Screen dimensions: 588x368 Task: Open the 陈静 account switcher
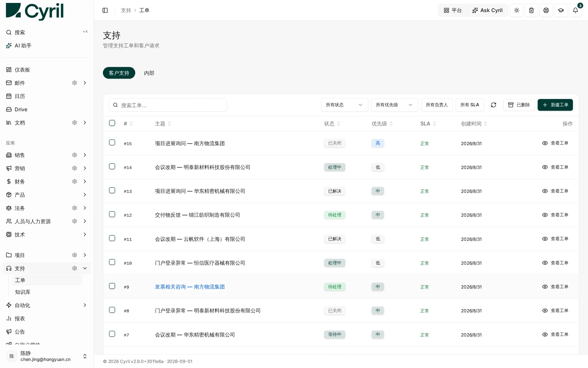coord(47,356)
